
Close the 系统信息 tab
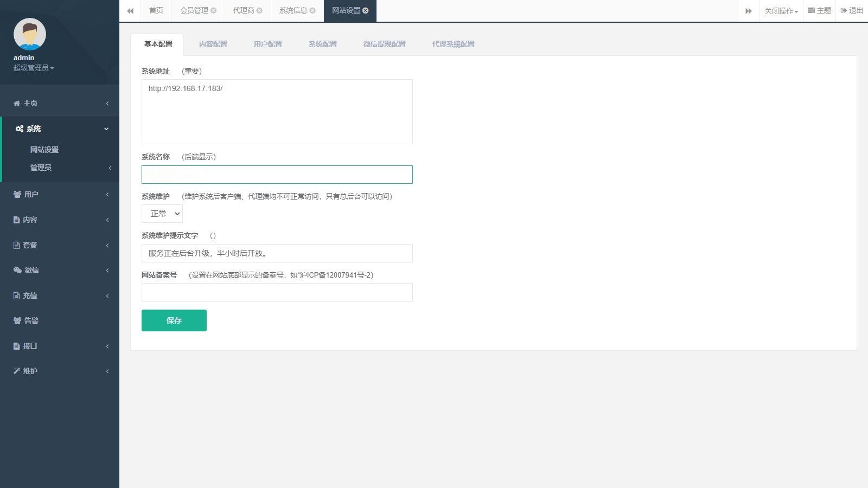(x=312, y=10)
